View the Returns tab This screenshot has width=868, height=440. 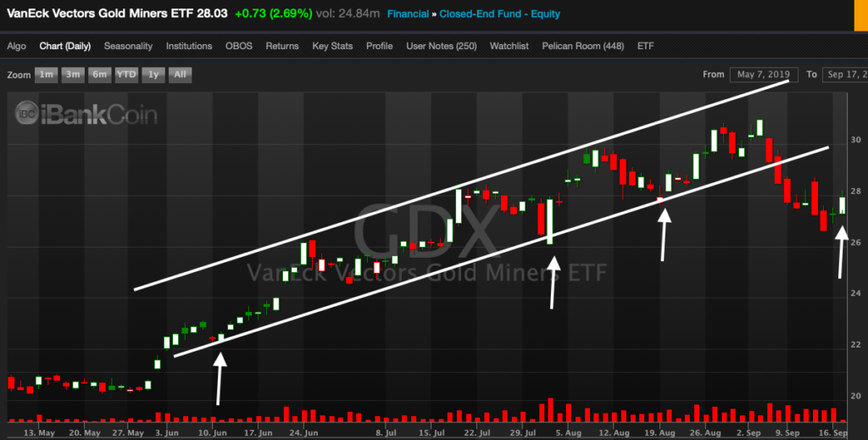click(281, 46)
